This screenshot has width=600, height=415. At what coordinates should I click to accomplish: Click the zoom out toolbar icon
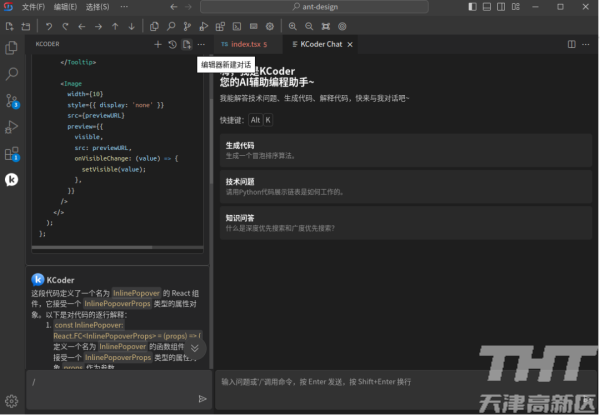pos(309,26)
